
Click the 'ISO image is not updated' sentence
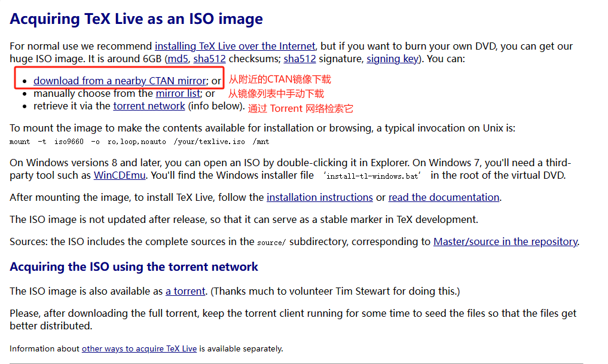click(x=244, y=219)
